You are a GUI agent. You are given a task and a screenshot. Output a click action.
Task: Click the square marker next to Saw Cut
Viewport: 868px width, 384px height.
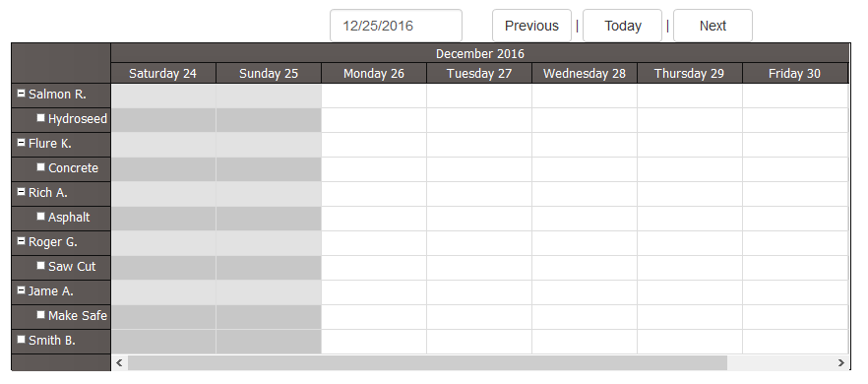pyautogui.click(x=40, y=266)
